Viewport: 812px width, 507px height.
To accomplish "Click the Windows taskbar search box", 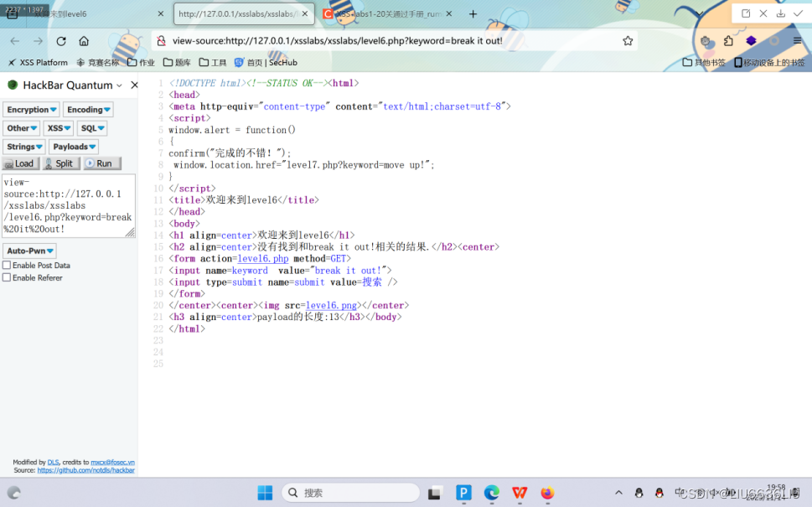I will pyautogui.click(x=350, y=493).
